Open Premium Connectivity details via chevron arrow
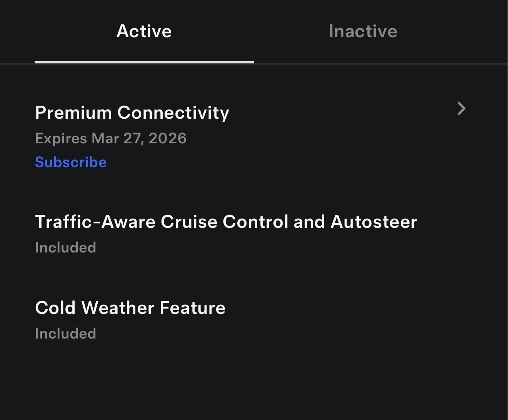The image size is (508, 420). click(x=461, y=109)
